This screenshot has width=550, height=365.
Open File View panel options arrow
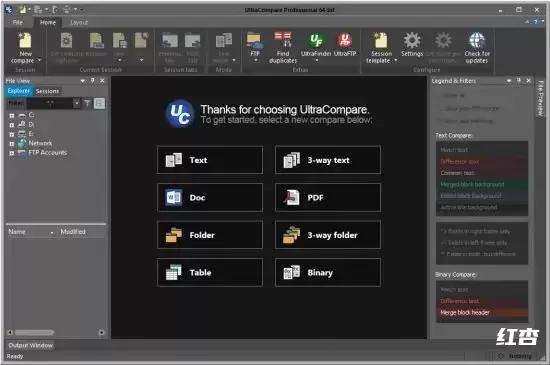(83, 81)
